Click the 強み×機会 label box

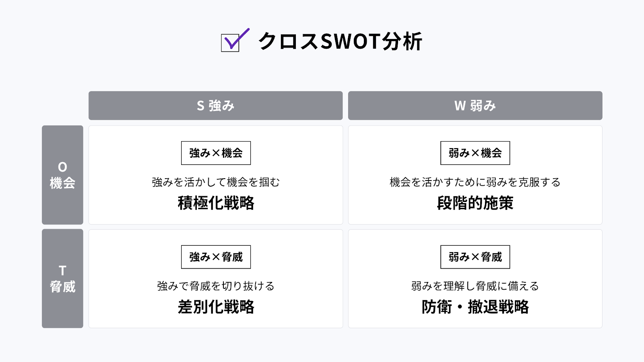[x=216, y=153]
